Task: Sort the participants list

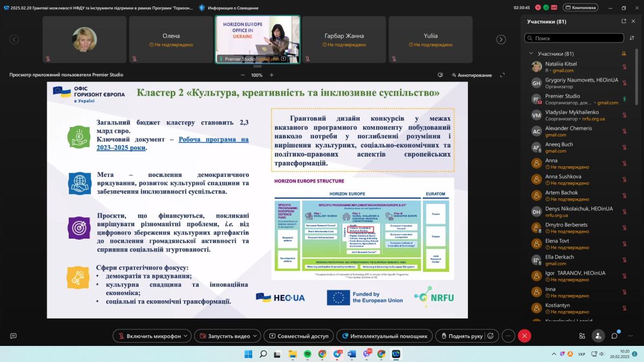Action: (632, 38)
